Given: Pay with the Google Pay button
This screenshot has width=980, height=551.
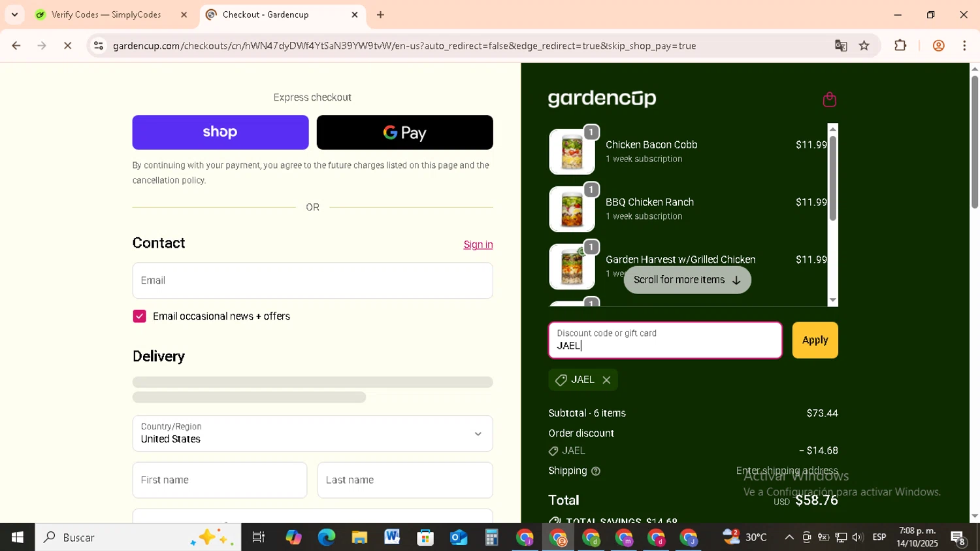Looking at the screenshot, I should [404, 132].
